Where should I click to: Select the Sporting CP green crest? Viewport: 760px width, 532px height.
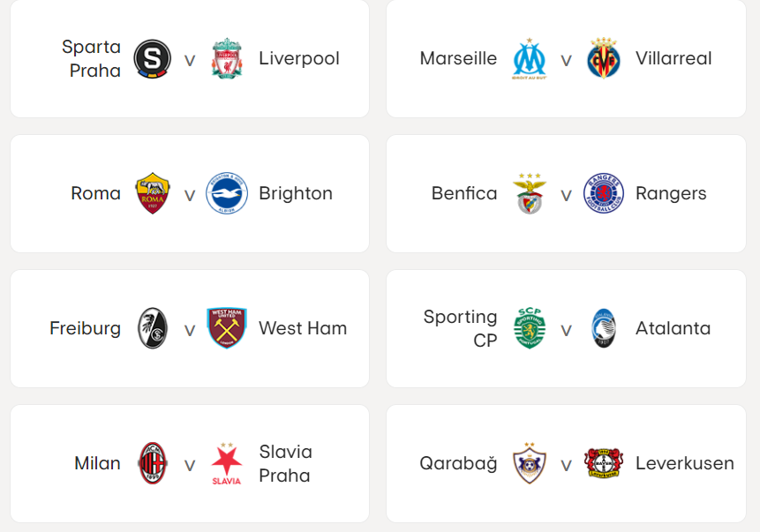pos(530,328)
